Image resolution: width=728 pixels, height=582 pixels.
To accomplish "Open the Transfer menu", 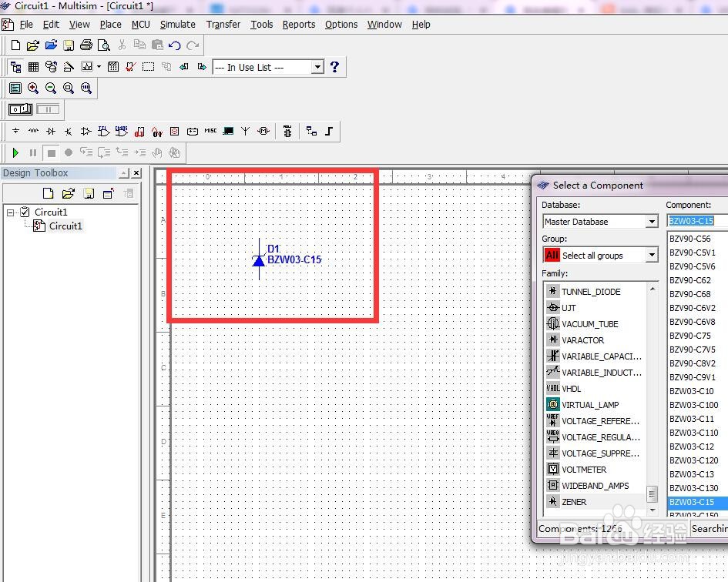I will pos(223,24).
